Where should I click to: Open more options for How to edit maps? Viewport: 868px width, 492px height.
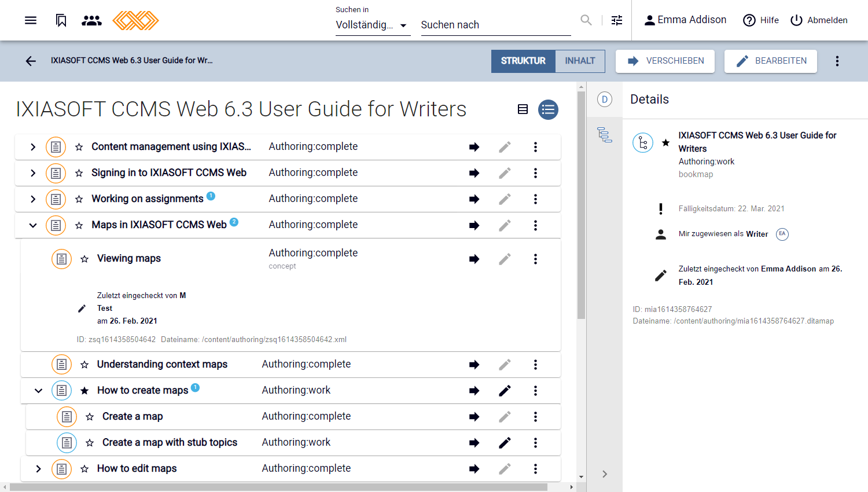[x=535, y=469]
